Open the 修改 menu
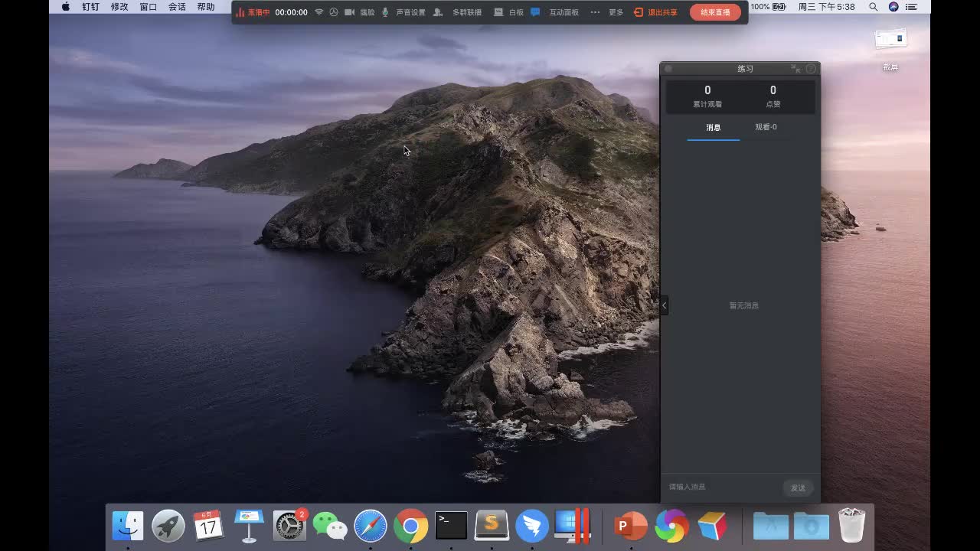980x551 pixels. click(119, 7)
